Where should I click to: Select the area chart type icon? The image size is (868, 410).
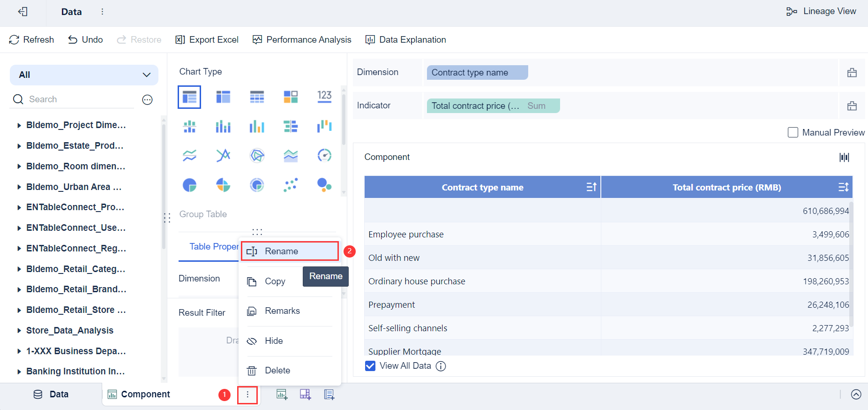click(x=291, y=155)
